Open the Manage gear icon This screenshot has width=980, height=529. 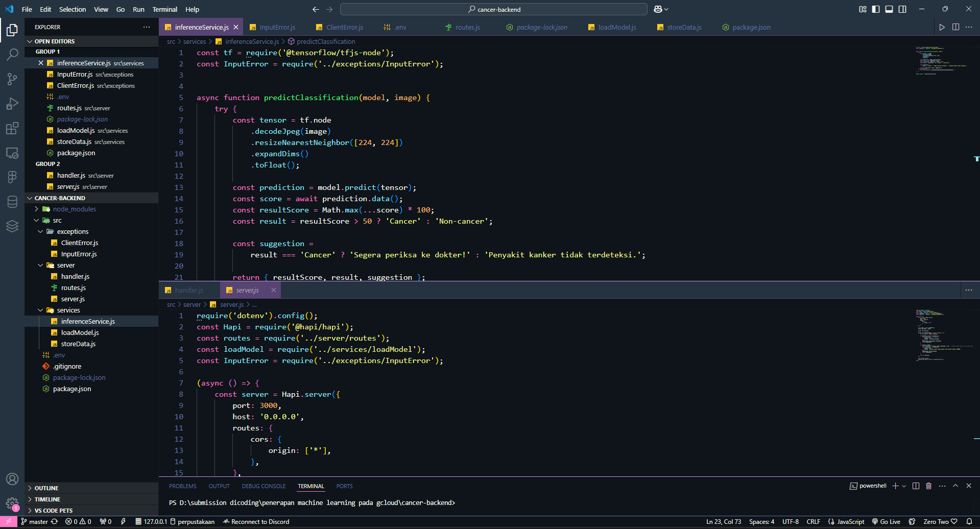(12, 503)
